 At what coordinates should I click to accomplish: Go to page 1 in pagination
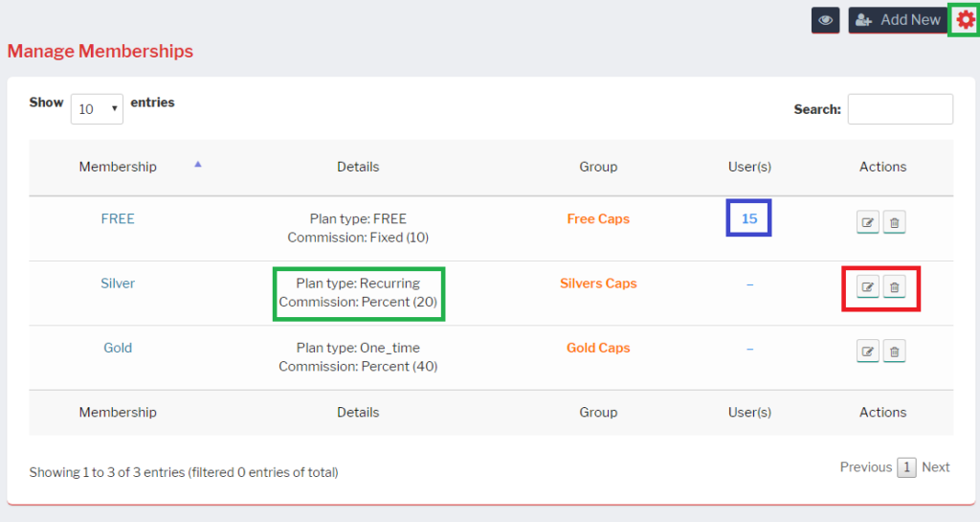907,467
